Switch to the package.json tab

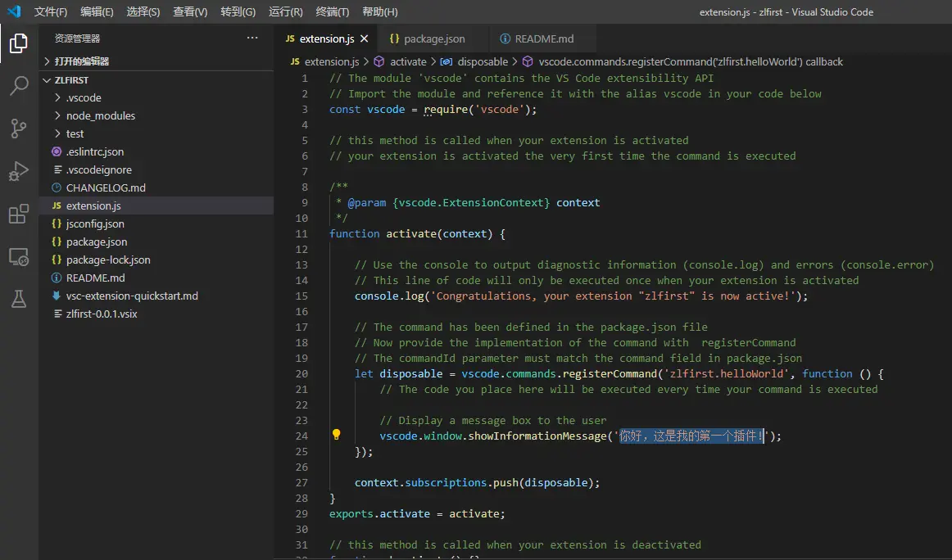[x=433, y=38]
